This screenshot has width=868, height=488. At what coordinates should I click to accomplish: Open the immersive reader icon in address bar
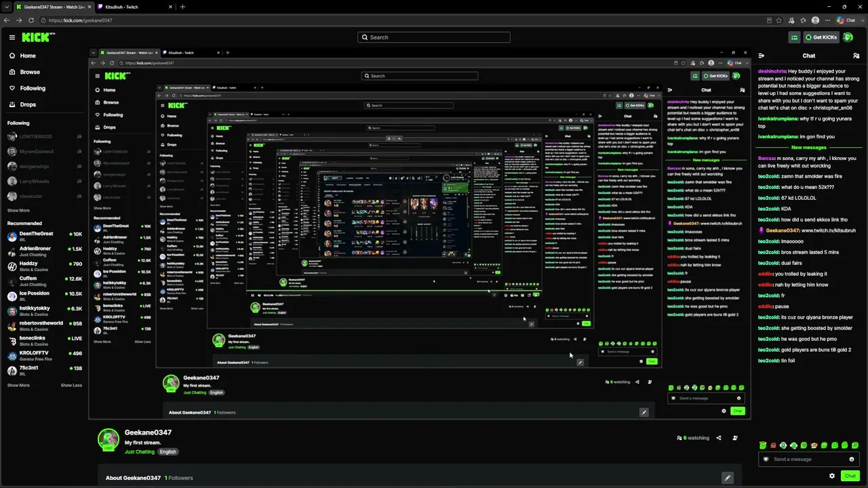tap(769, 20)
